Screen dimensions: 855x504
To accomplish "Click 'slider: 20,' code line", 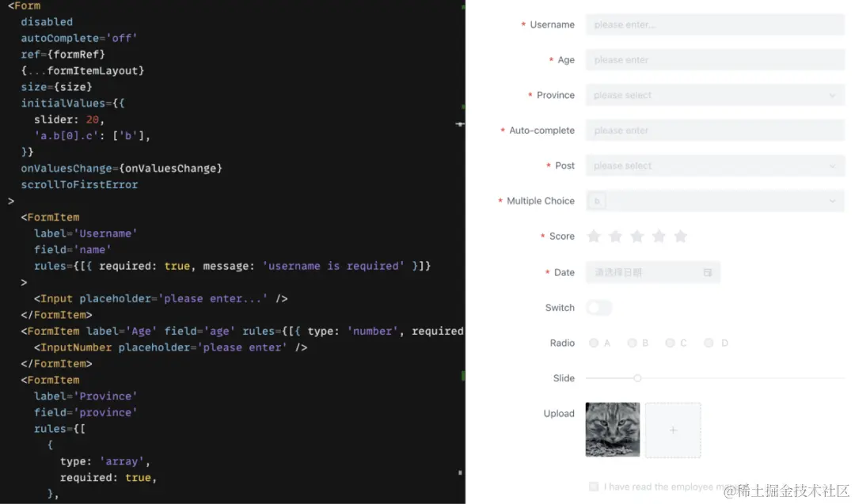I will [69, 119].
